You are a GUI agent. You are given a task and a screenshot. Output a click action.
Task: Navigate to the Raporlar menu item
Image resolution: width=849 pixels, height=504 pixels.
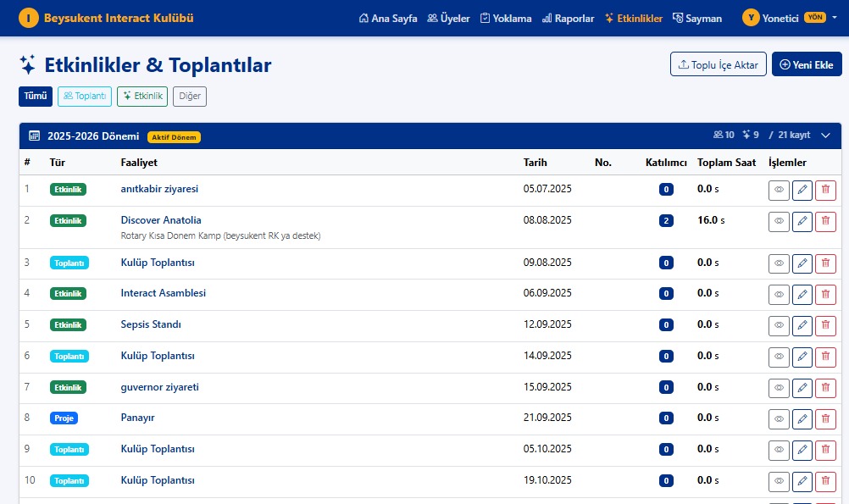click(568, 17)
